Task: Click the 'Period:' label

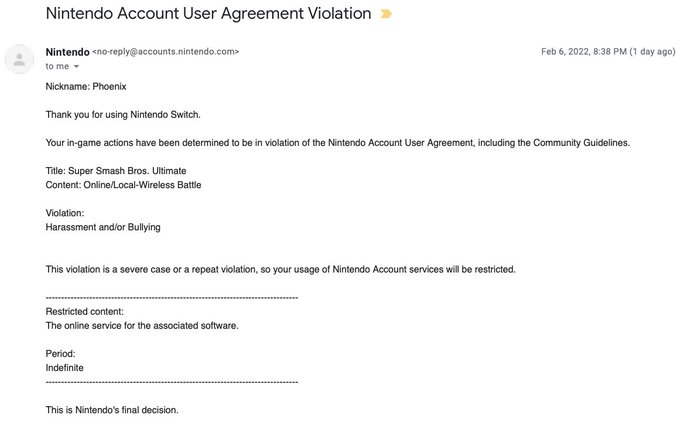Action: point(61,353)
